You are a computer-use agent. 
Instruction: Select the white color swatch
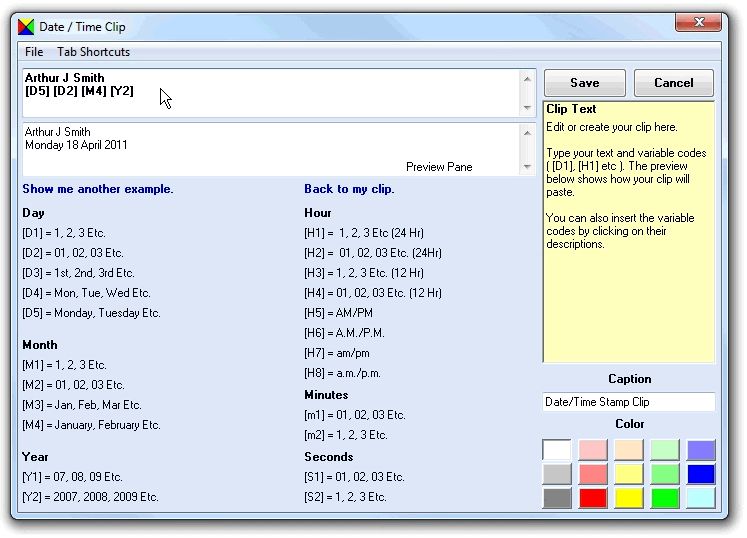point(557,451)
